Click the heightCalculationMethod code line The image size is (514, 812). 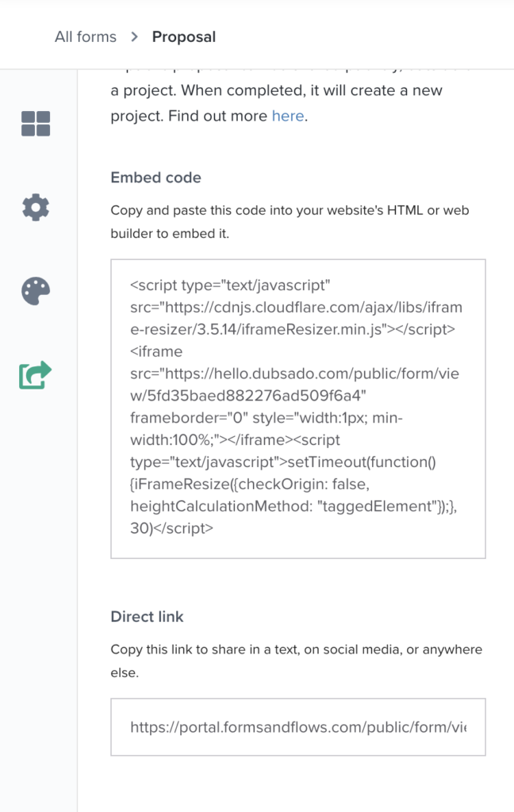click(x=293, y=506)
